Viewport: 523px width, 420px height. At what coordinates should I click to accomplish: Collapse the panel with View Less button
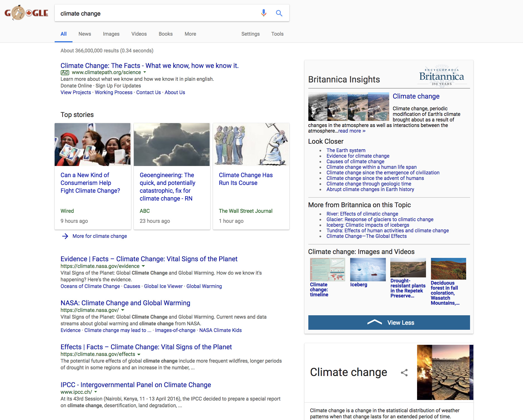[x=389, y=323]
